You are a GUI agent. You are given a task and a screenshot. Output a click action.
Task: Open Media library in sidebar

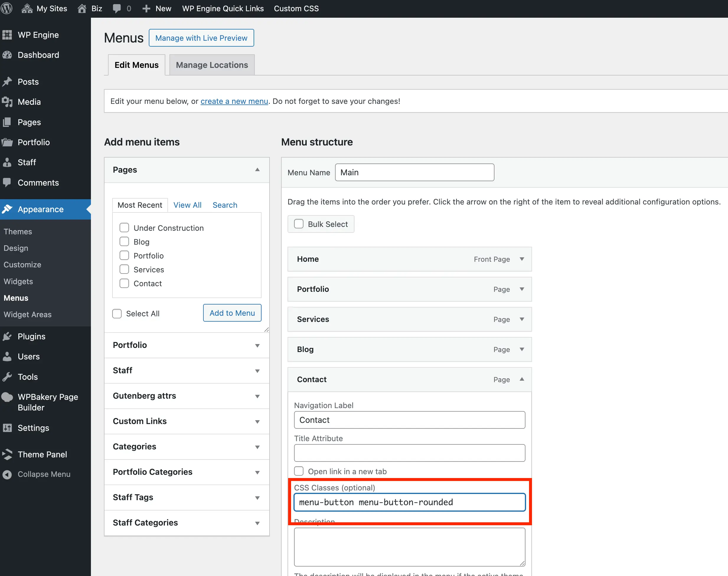29,102
